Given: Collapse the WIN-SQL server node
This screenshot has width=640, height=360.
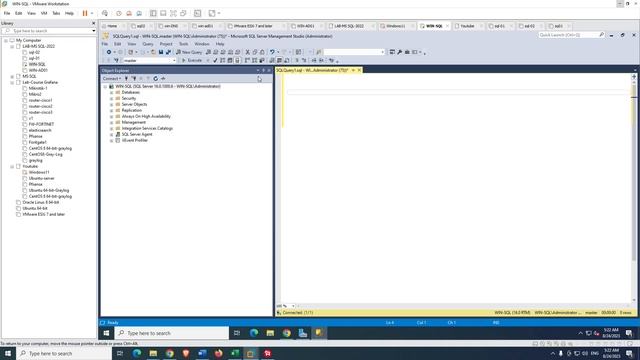Looking at the screenshot, I should (105, 87).
